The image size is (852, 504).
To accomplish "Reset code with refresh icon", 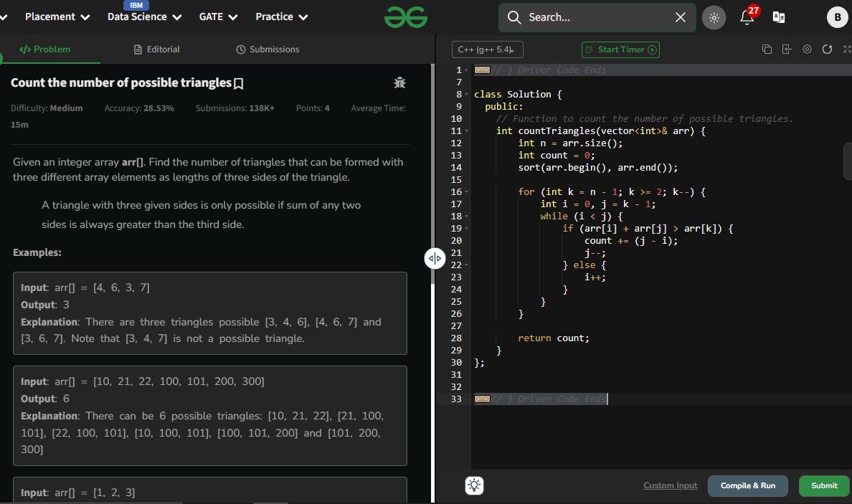I will point(827,49).
